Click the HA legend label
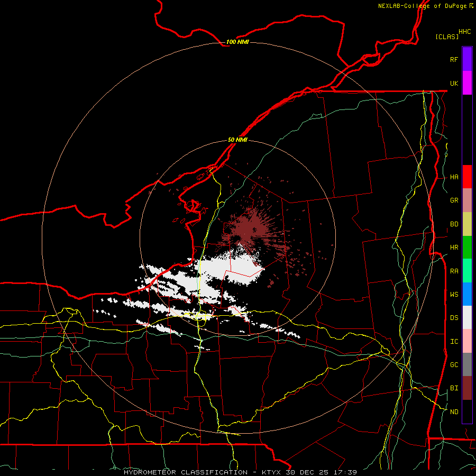The width and height of the screenshot is (476, 476). point(454,177)
